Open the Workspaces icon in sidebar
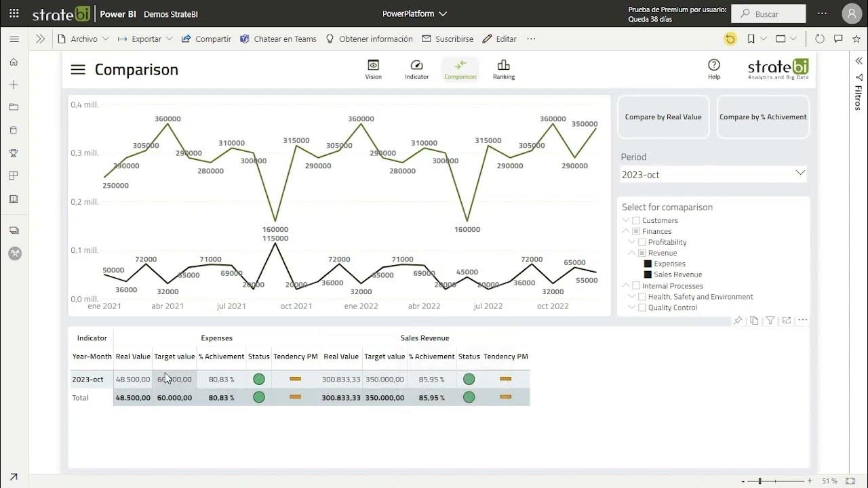The width and height of the screenshot is (868, 488). point(14,230)
